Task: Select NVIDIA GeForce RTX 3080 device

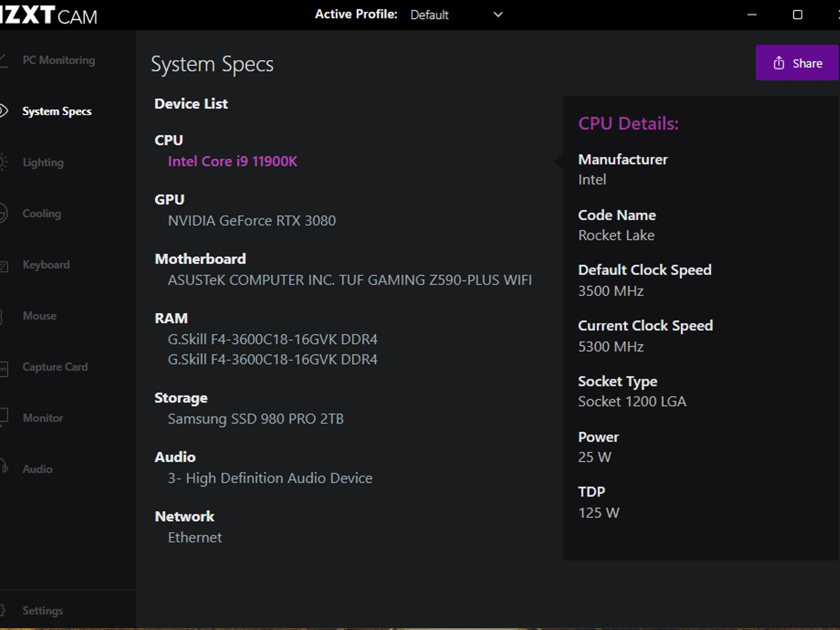Action: pyautogui.click(x=252, y=221)
